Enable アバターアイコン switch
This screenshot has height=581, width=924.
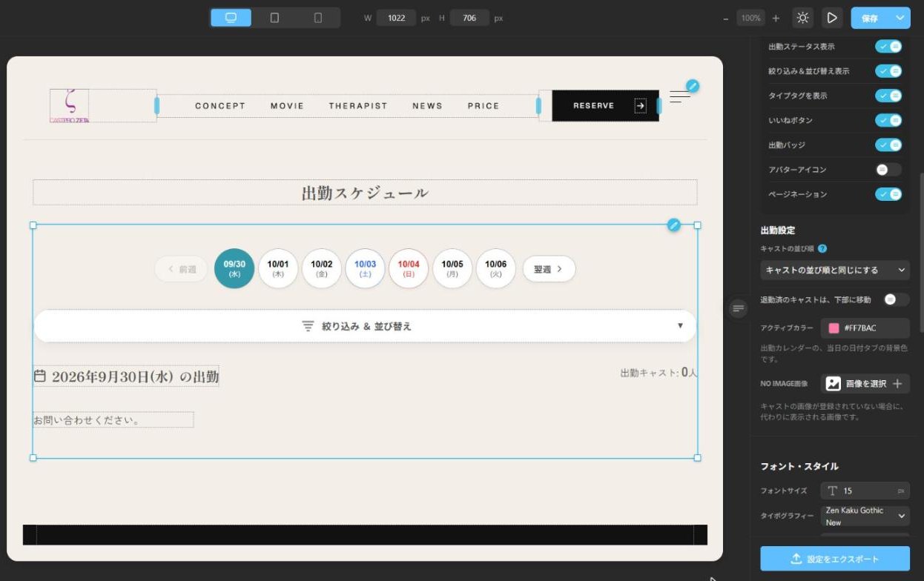click(888, 170)
